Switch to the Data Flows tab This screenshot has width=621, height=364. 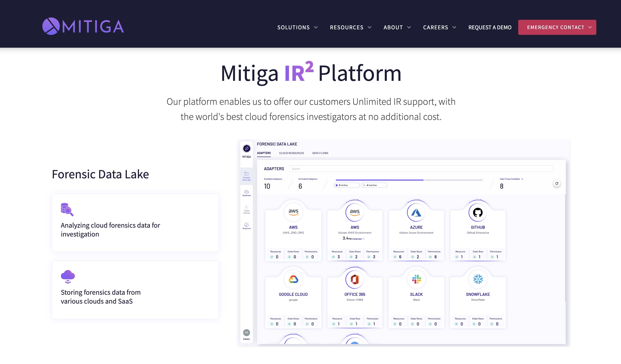coord(320,153)
